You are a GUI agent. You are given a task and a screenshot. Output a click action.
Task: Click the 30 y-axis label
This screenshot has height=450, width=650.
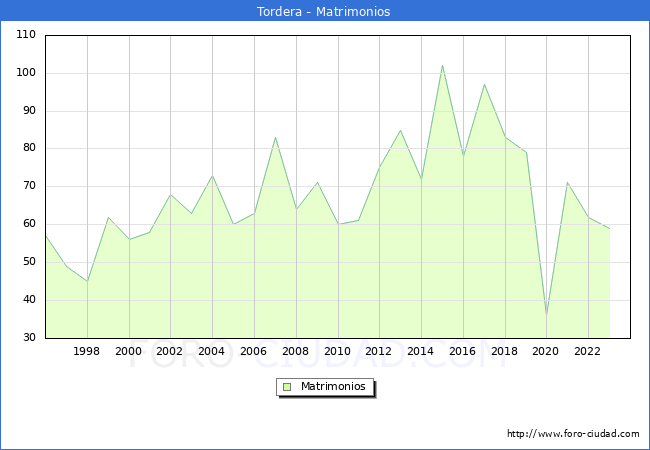[x=29, y=337]
